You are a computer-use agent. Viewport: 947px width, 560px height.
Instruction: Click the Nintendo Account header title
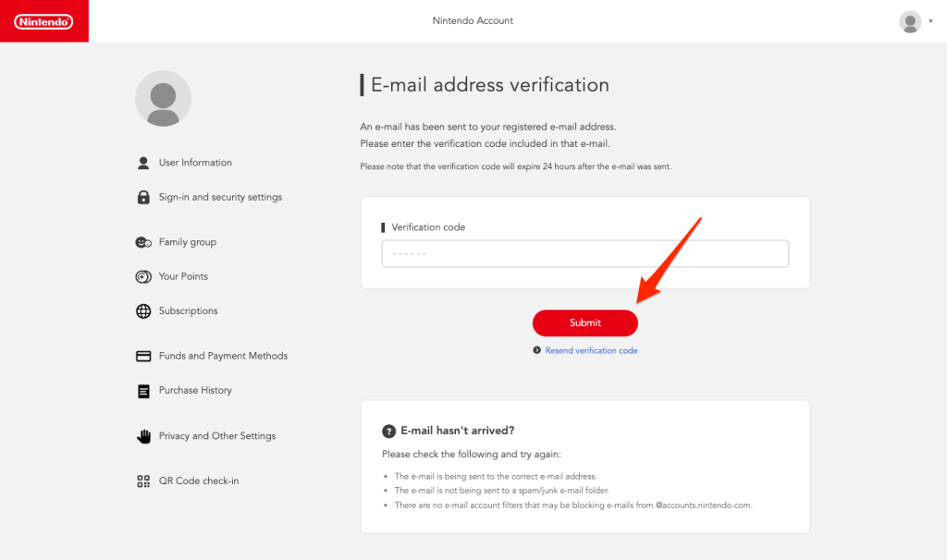(x=473, y=20)
